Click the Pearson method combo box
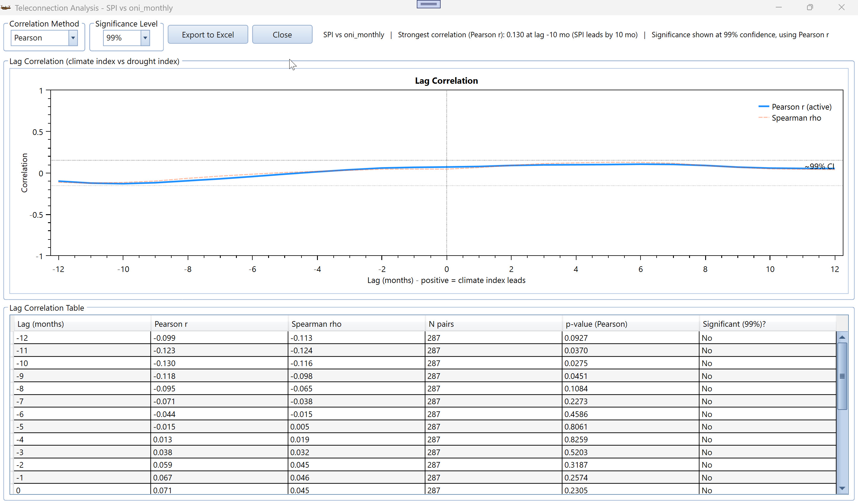858x504 pixels. 44,38
